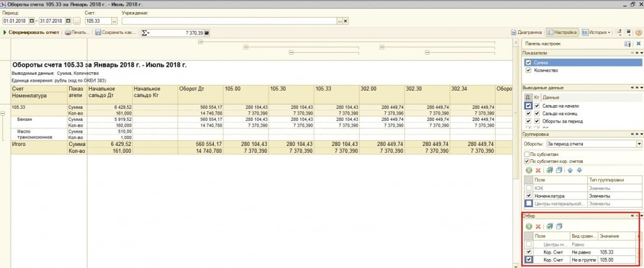Toggle checkbox for Кор. Счет Не в группе 105.00
The width and height of the screenshot is (644, 268).
[x=528, y=259]
